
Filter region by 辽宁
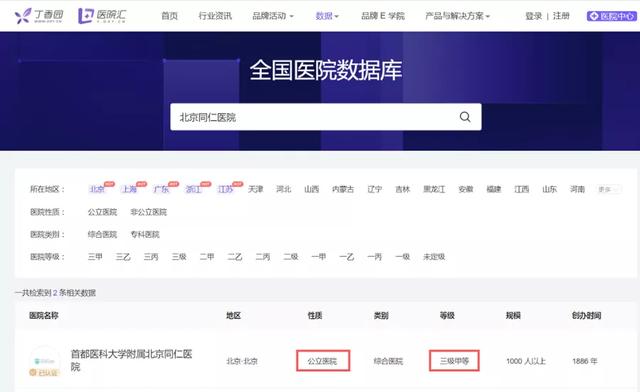point(375,189)
